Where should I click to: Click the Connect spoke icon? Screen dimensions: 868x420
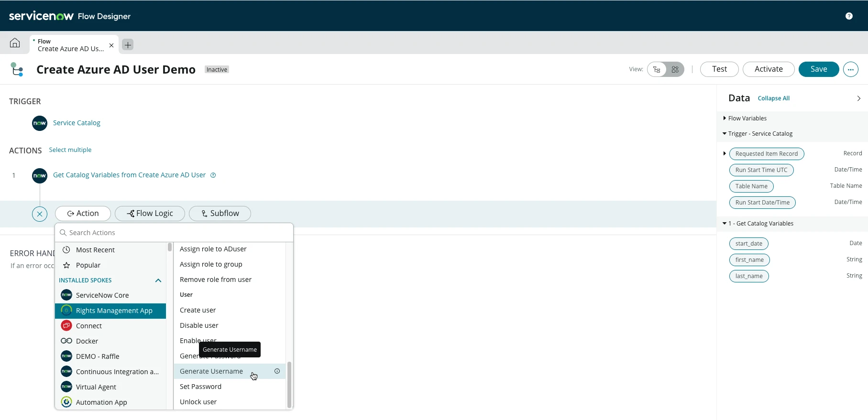pos(66,326)
